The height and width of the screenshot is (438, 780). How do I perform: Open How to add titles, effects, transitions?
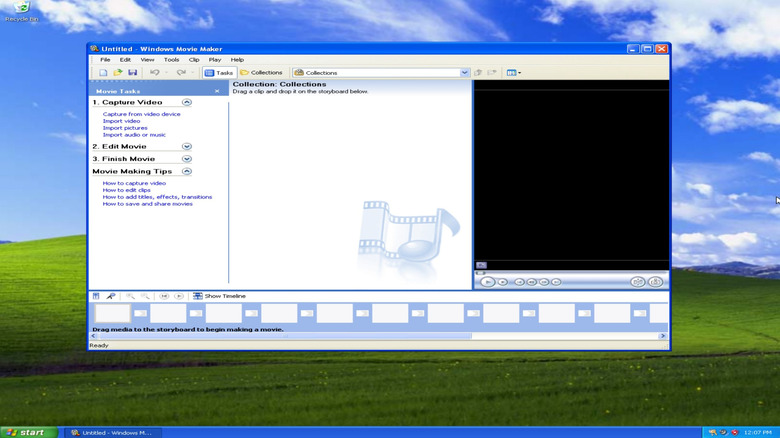(157, 197)
